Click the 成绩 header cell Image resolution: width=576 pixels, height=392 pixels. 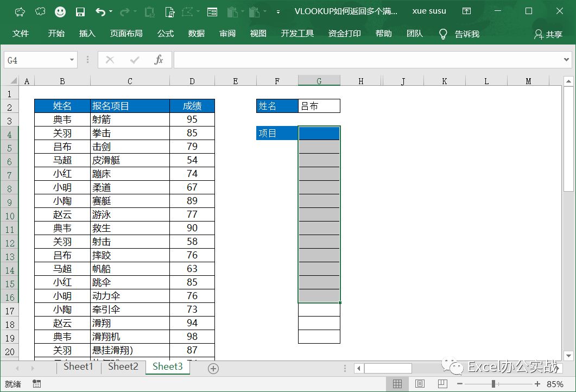[x=192, y=106]
